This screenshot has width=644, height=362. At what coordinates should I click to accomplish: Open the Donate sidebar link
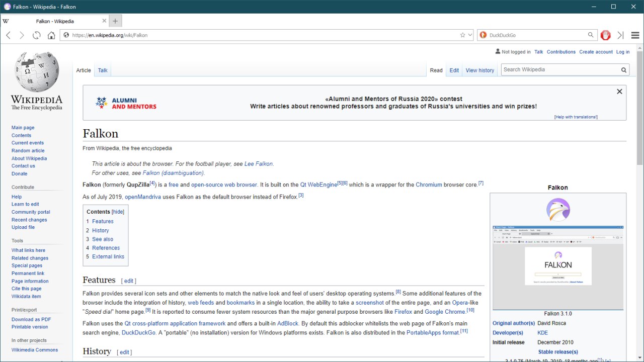tap(20, 174)
